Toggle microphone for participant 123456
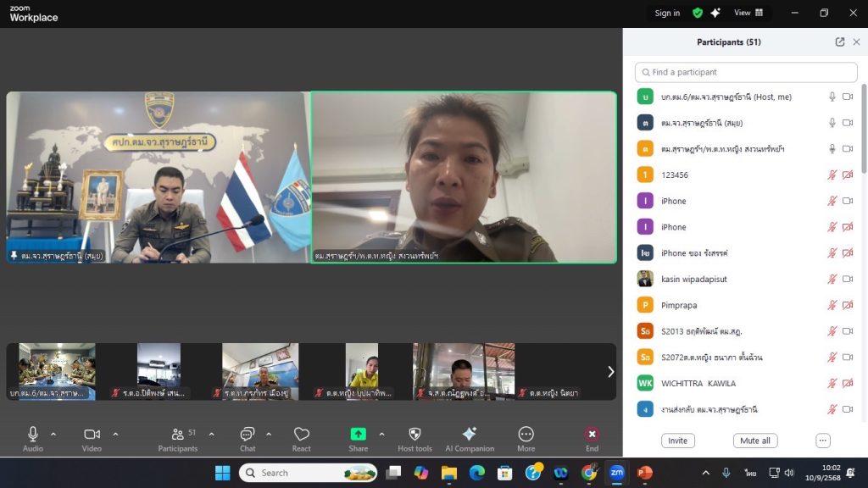The width and height of the screenshot is (868, 488). 832,175
